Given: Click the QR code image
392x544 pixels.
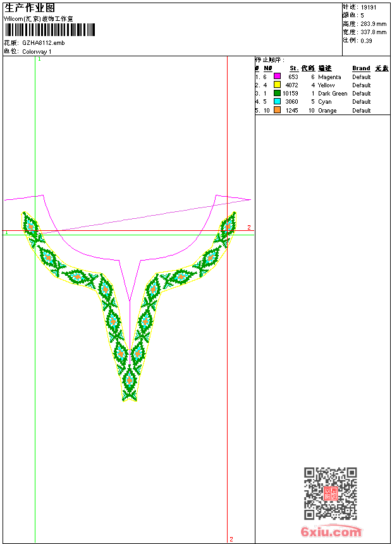Looking at the screenshot, I should click(331, 493).
